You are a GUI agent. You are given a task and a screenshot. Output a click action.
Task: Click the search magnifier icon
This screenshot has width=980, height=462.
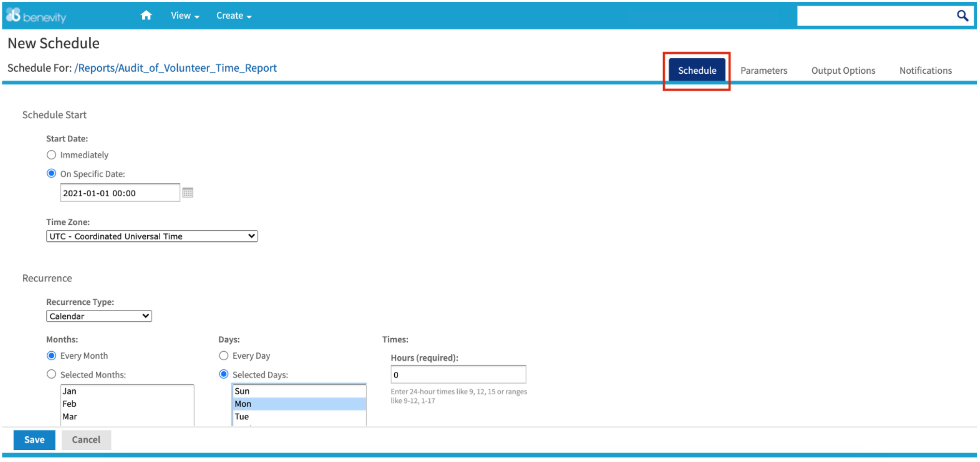tap(962, 16)
